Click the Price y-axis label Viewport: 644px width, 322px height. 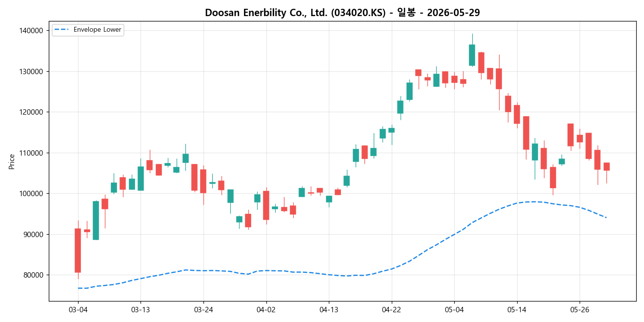pyautogui.click(x=12, y=161)
